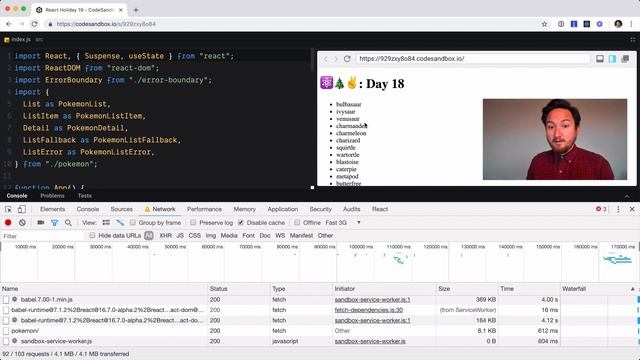
Task: Select checkbox for pokemon/ request row
Action: (6, 331)
